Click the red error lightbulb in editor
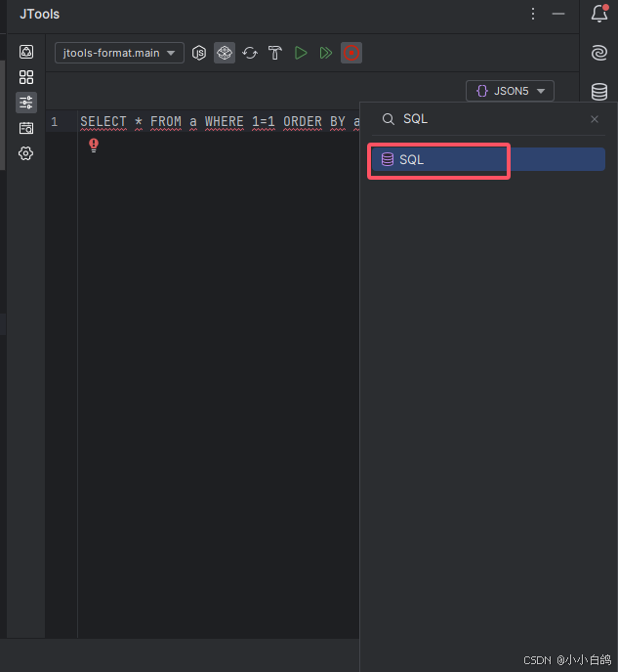 [94, 146]
